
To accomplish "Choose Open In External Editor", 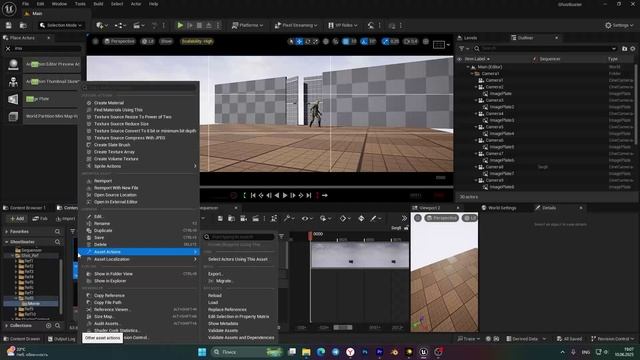I will pos(116,202).
